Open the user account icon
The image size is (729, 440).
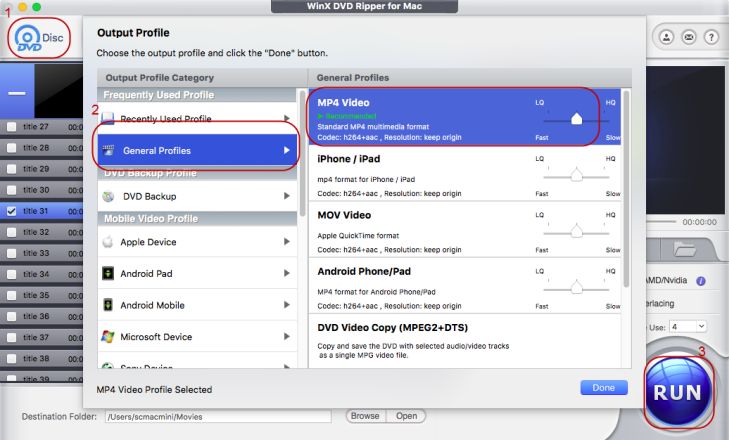(x=666, y=37)
